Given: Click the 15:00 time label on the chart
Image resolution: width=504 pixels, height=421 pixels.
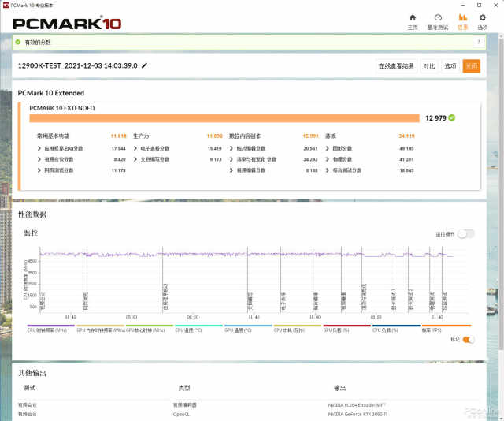Looking at the screenshot, I should click(315, 317).
